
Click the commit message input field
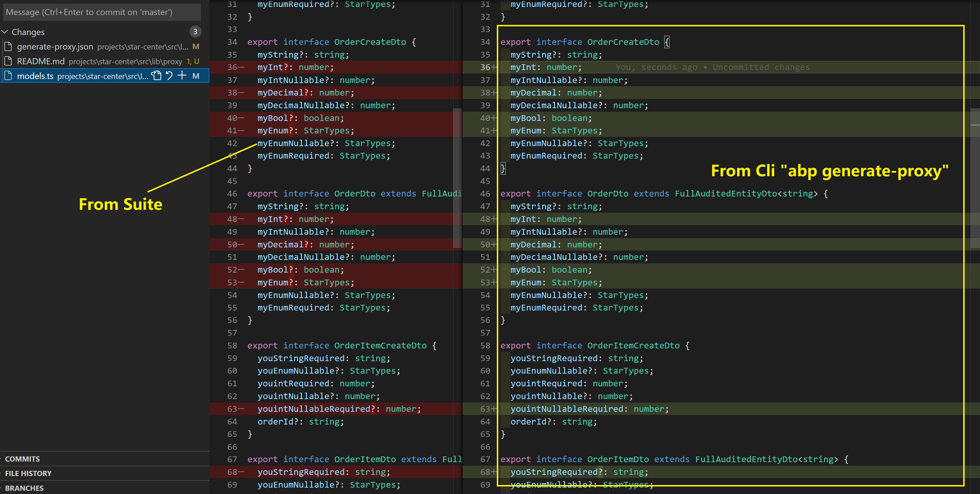(102, 12)
